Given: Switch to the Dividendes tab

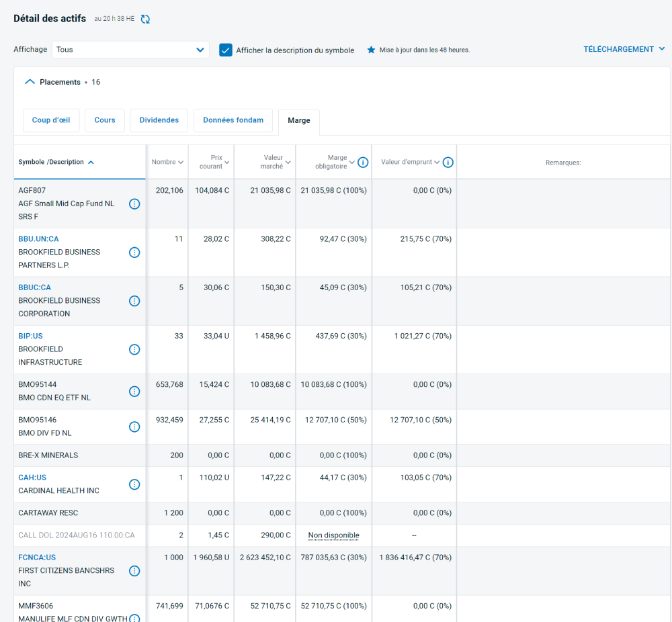Looking at the screenshot, I should click(x=159, y=120).
